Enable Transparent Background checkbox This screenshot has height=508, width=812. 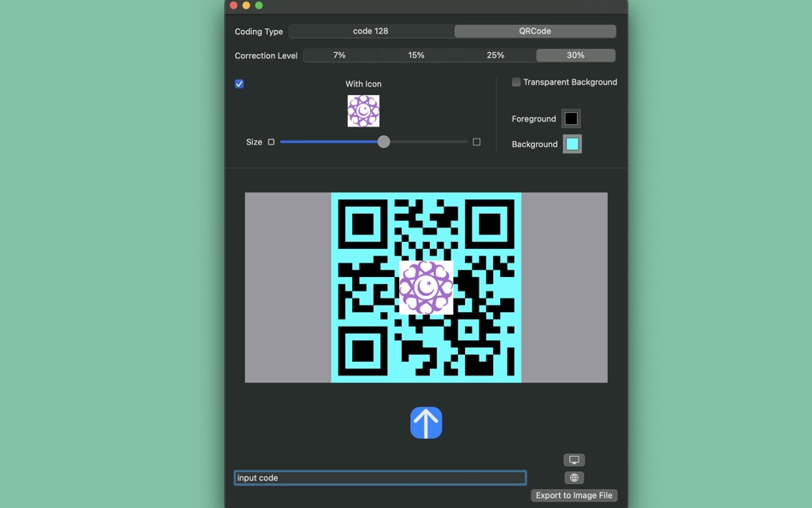tap(516, 82)
